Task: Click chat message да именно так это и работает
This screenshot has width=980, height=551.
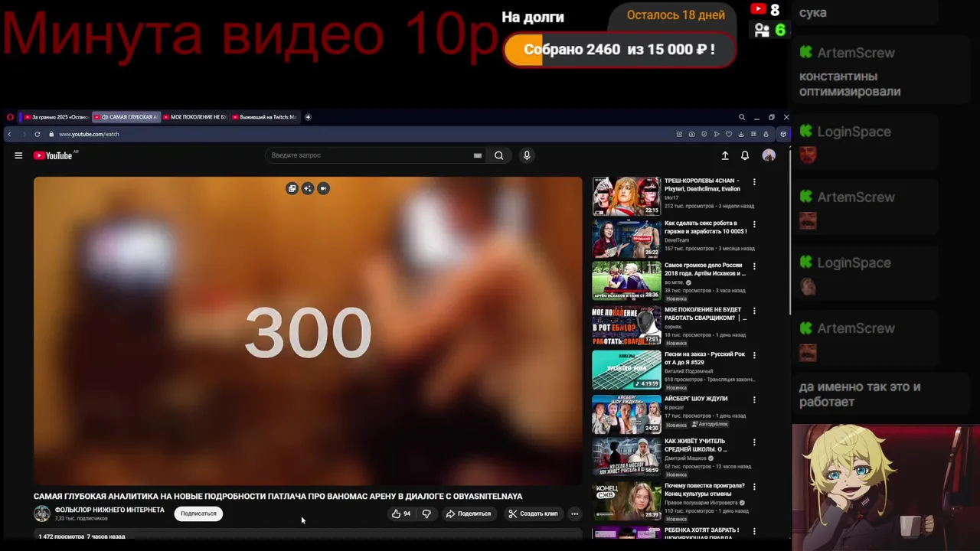Action: click(860, 394)
